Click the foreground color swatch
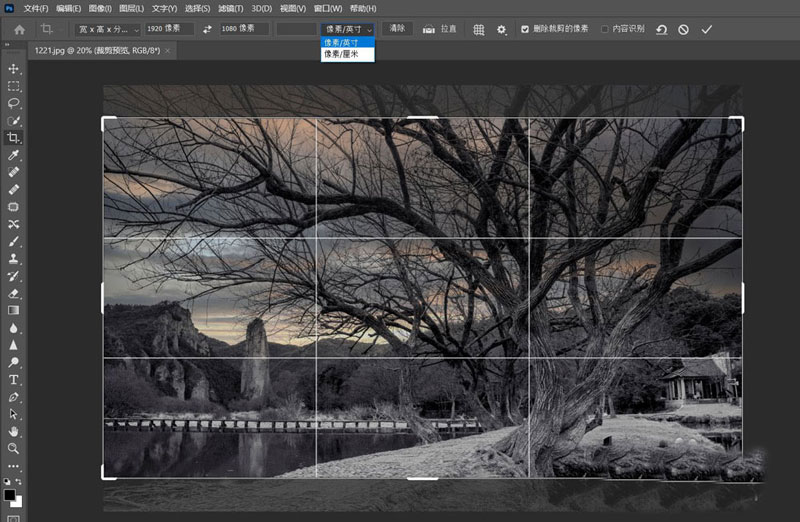The width and height of the screenshot is (800, 522). click(10, 494)
